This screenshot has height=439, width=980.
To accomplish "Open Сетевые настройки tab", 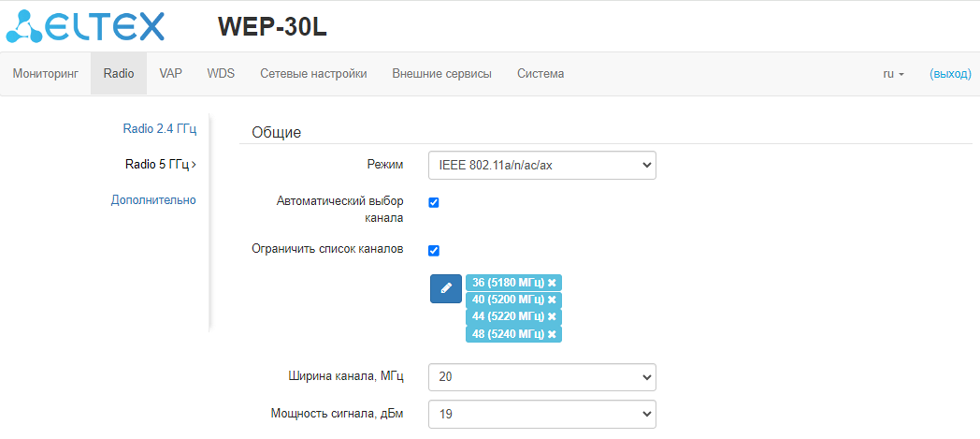I will pyautogui.click(x=314, y=74).
